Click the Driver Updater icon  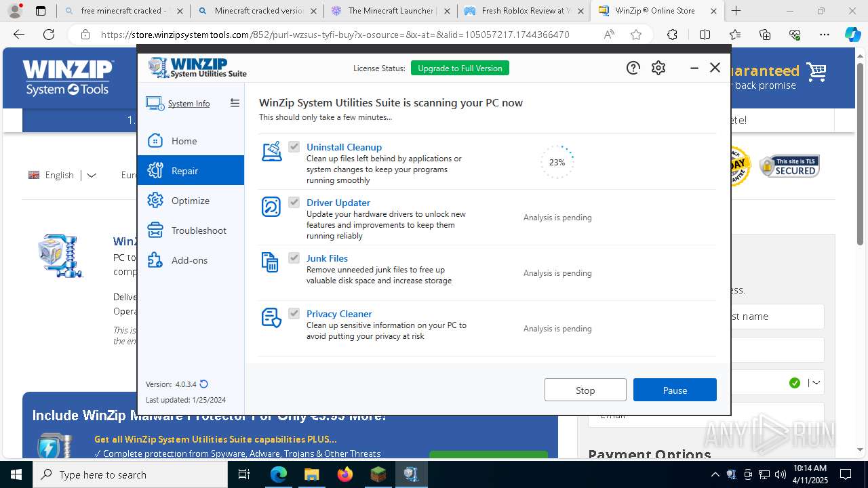tap(271, 207)
